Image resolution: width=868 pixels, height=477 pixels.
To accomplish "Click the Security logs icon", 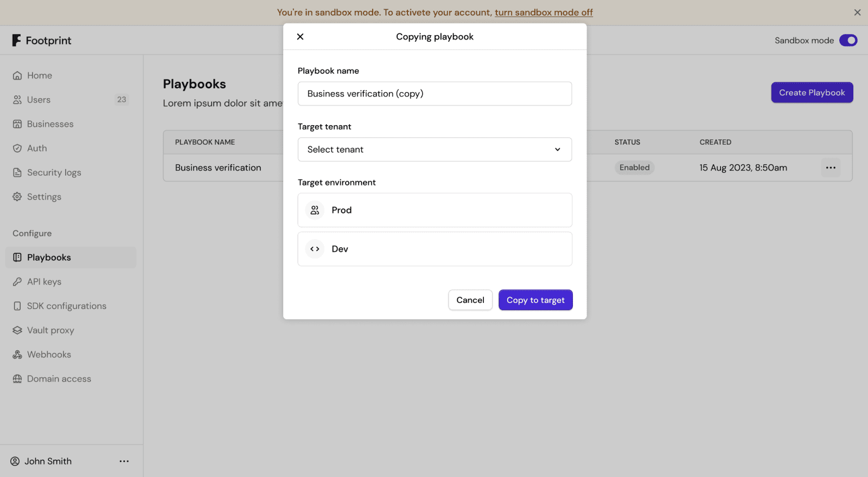I will (17, 172).
